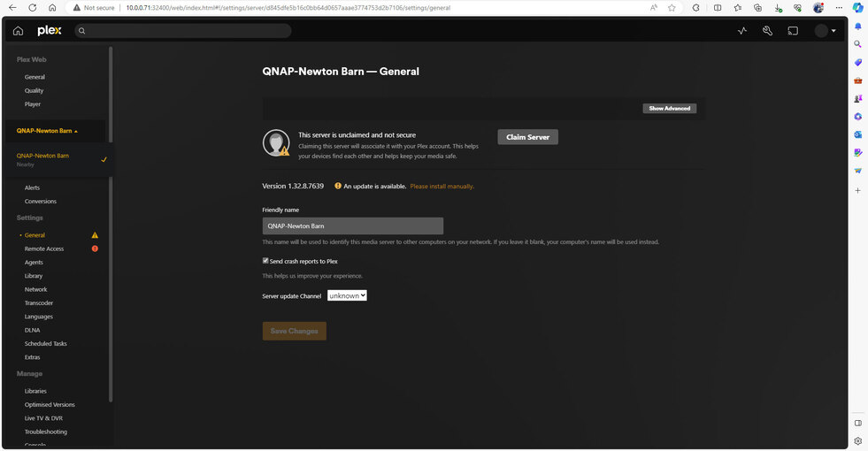Open Troubleshooting page
This screenshot has width=868, height=451.
click(x=45, y=432)
